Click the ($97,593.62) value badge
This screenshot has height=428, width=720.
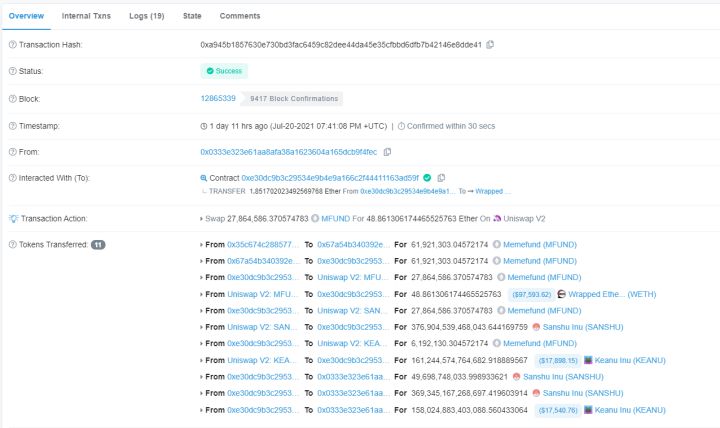[531, 294]
